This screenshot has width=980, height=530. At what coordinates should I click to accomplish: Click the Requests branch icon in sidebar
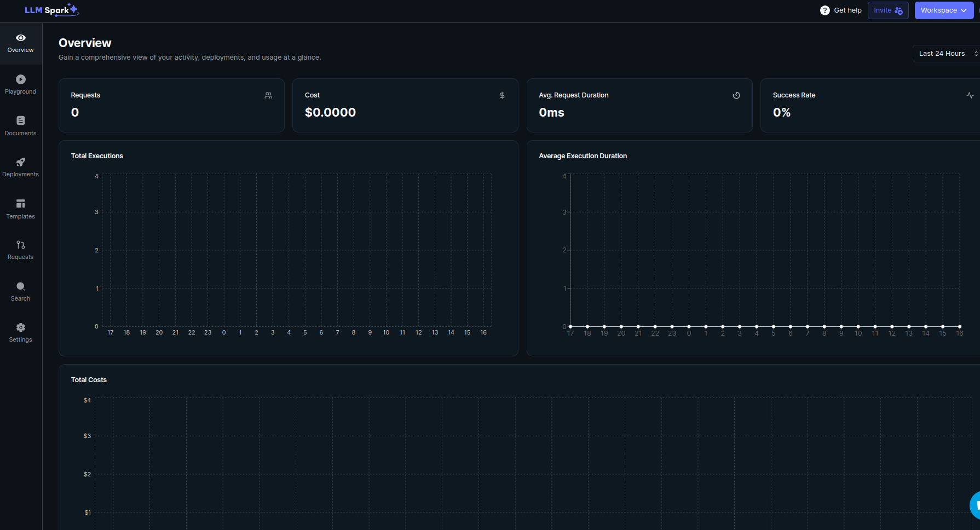[x=21, y=245]
